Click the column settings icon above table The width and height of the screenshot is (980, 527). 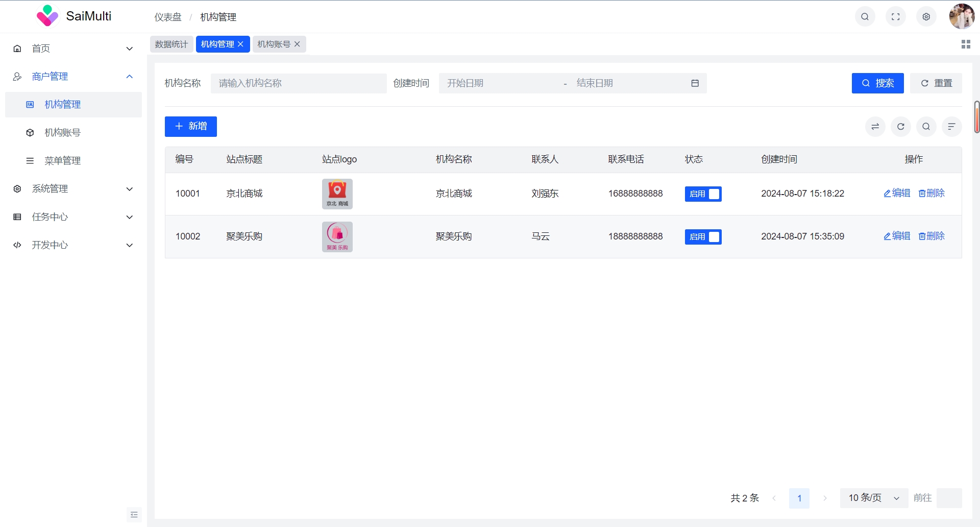click(951, 127)
